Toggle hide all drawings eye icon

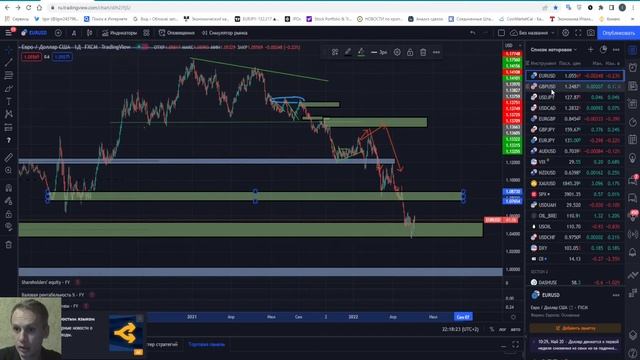9,227
